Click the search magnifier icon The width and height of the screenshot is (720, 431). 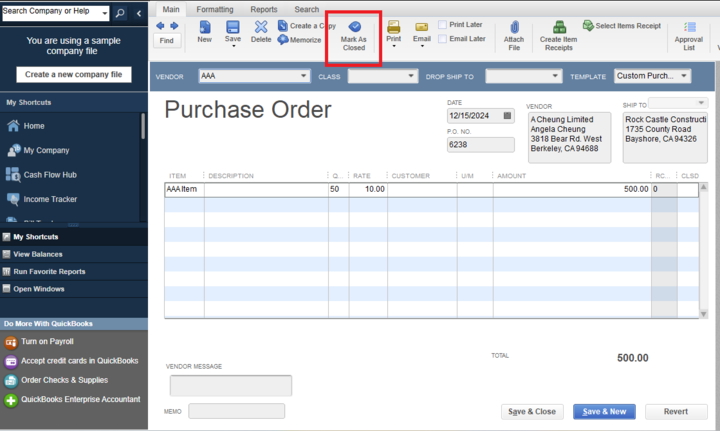120,13
